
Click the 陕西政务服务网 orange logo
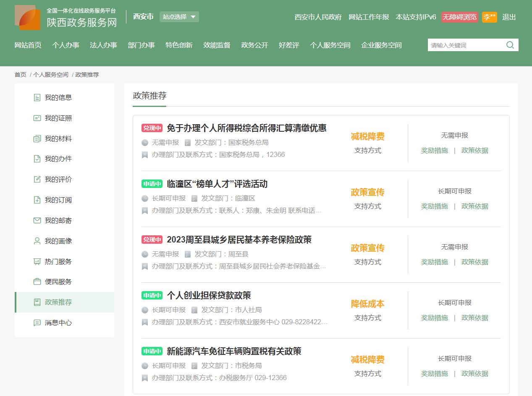pyautogui.click(x=28, y=18)
